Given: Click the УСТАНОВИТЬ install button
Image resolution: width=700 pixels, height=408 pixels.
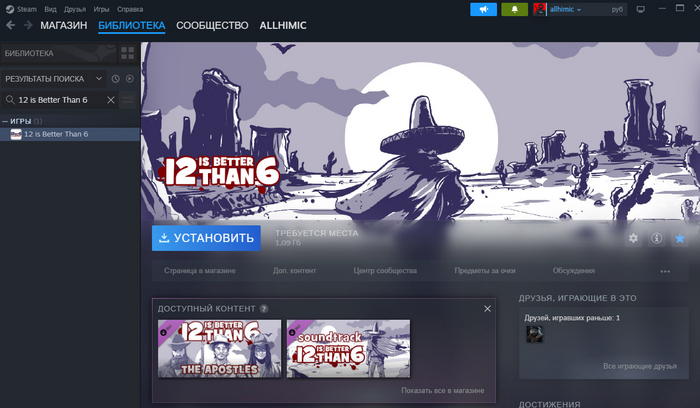Looking at the screenshot, I should pos(206,238).
